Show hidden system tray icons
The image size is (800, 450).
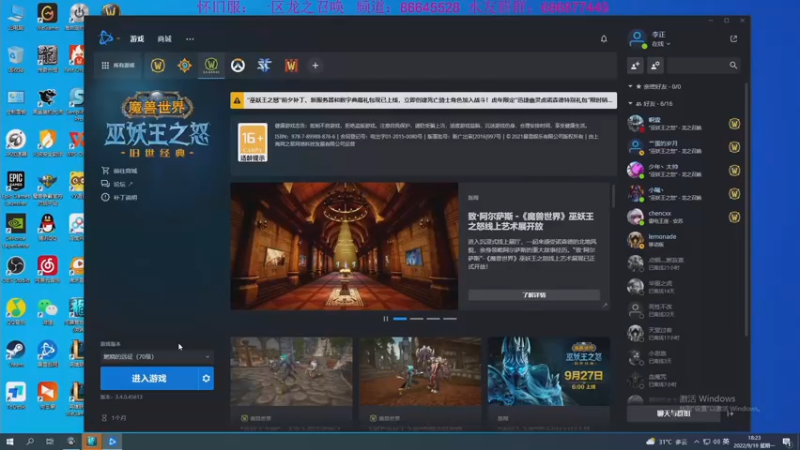[x=696, y=441]
